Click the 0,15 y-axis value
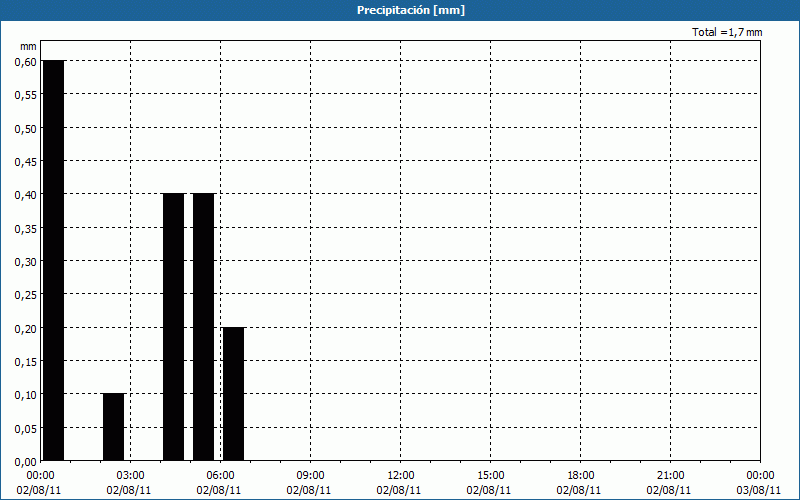This screenshot has width=800, height=500. pos(26,362)
